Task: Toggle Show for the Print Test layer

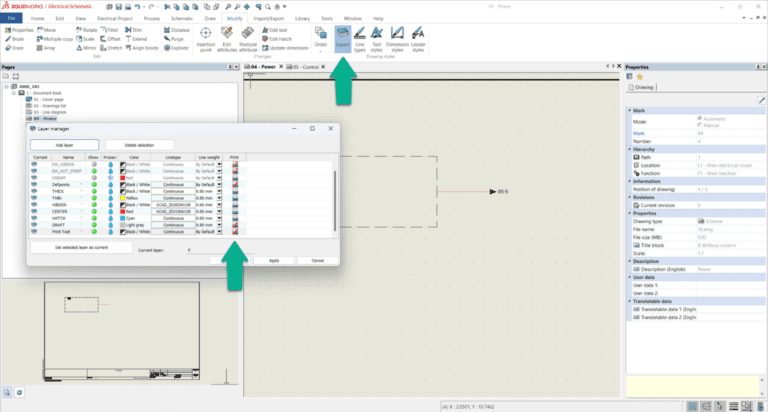Action: (x=94, y=232)
